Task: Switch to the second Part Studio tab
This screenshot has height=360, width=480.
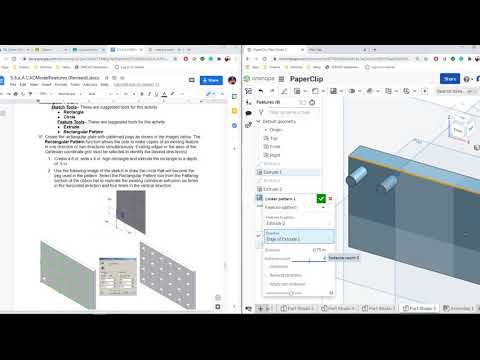Action: [x=337, y=308]
